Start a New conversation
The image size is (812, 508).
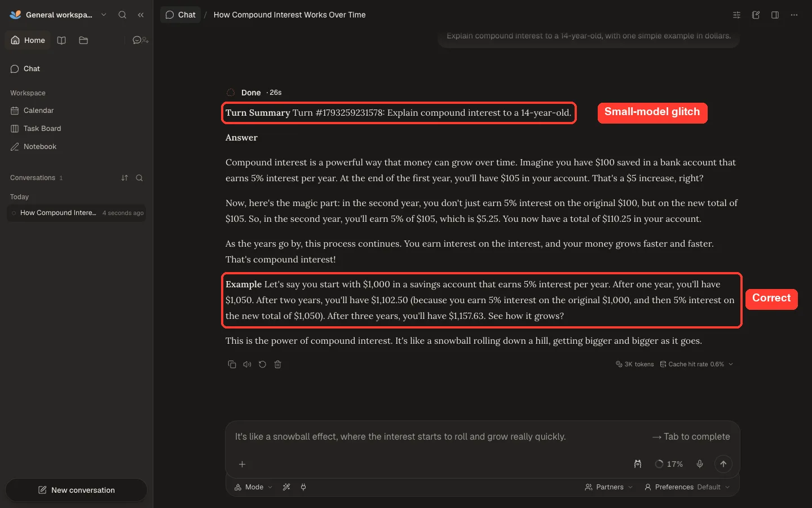tap(76, 490)
